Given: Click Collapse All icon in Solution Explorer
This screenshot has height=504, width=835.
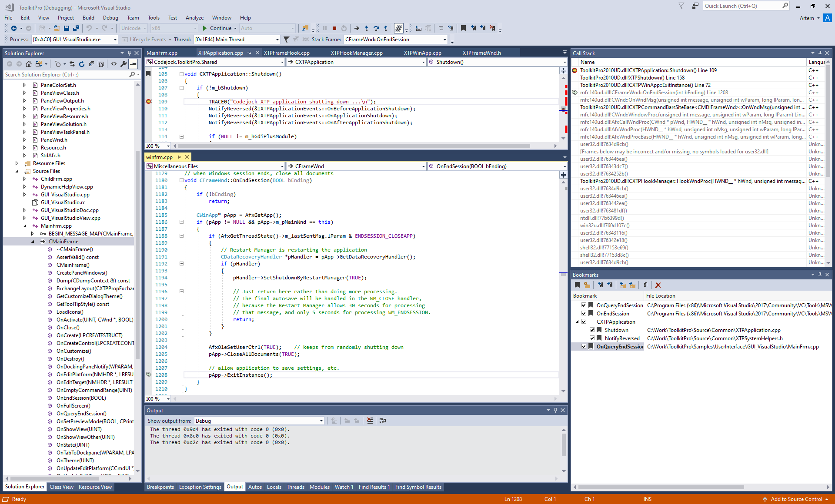Looking at the screenshot, I should pos(91,64).
